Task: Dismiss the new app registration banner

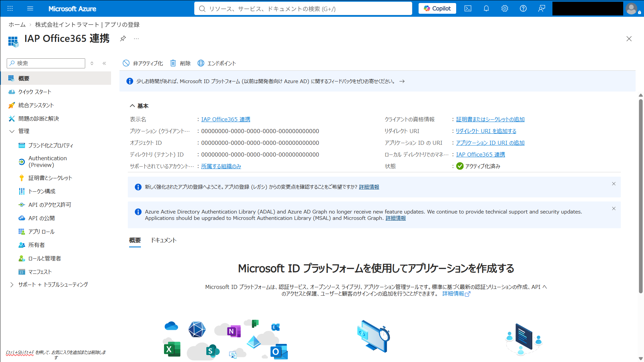Action: click(x=614, y=184)
